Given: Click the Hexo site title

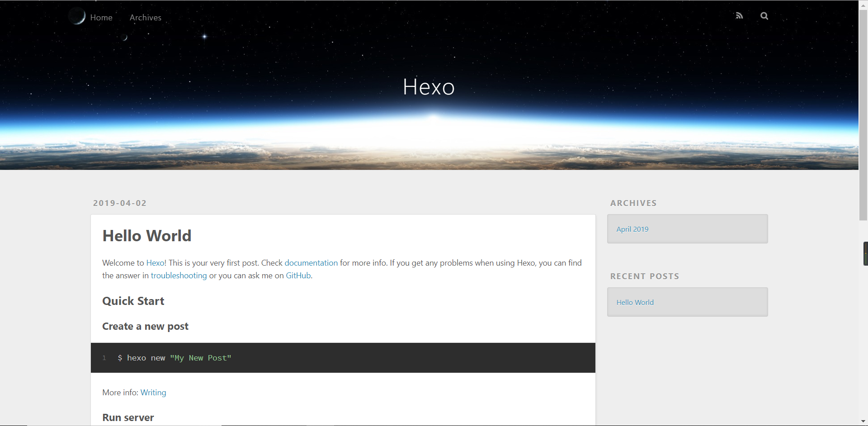Looking at the screenshot, I should click(429, 87).
